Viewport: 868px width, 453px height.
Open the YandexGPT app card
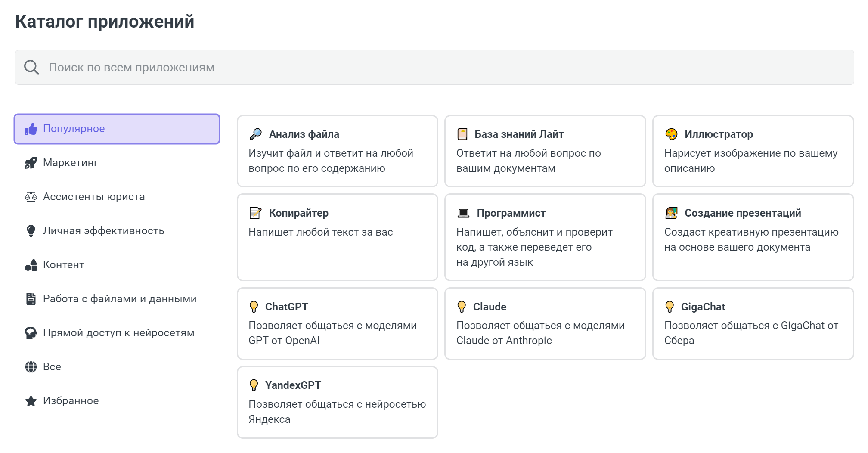click(x=337, y=402)
